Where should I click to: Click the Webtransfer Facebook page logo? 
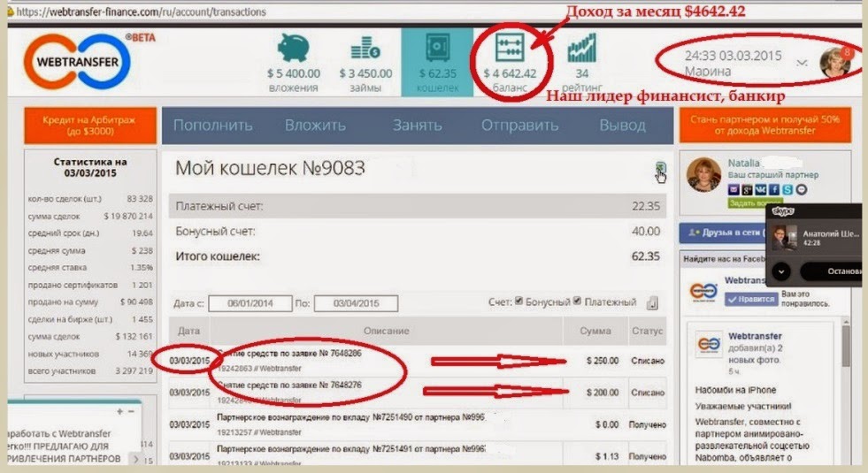click(x=703, y=292)
